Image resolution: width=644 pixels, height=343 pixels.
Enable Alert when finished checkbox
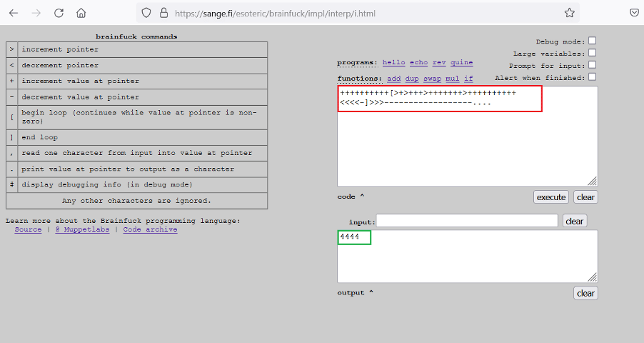pyautogui.click(x=592, y=77)
